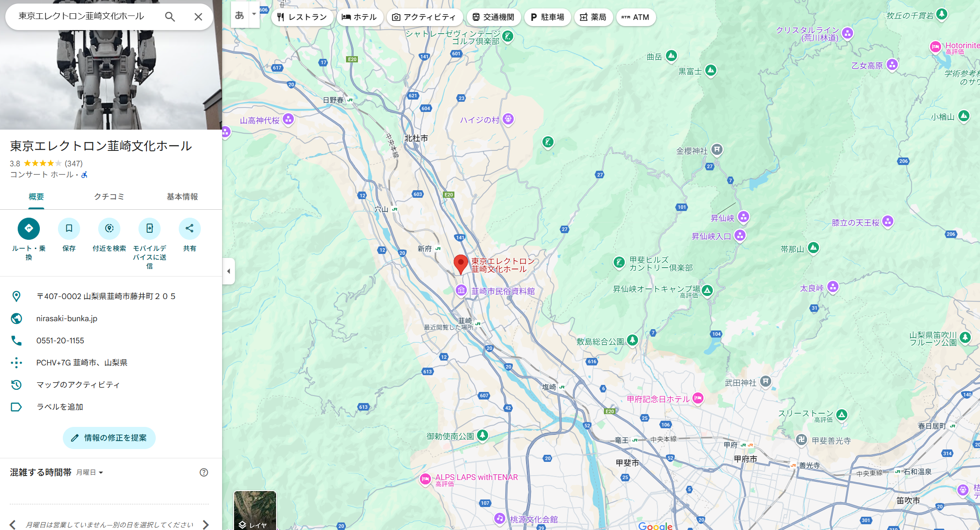Click the 曲岳 mountain marker
The height and width of the screenshot is (530, 980).
point(671,56)
